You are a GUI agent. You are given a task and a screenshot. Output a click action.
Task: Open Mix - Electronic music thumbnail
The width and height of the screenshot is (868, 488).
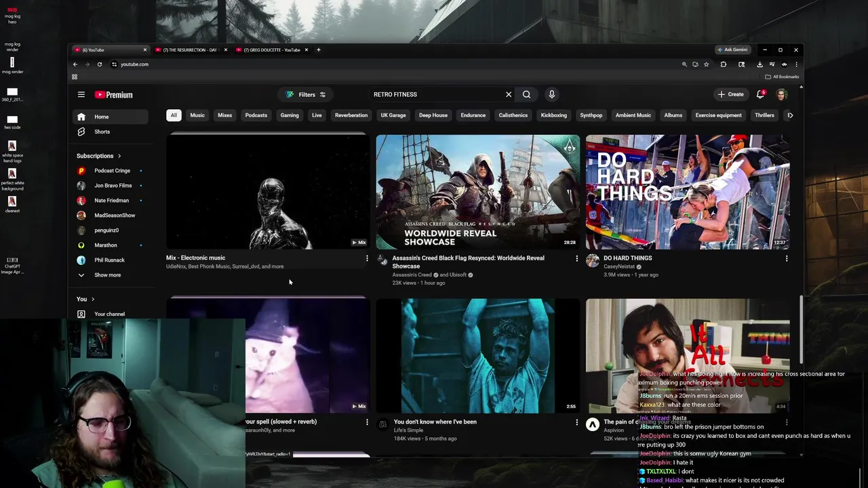click(x=268, y=192)
